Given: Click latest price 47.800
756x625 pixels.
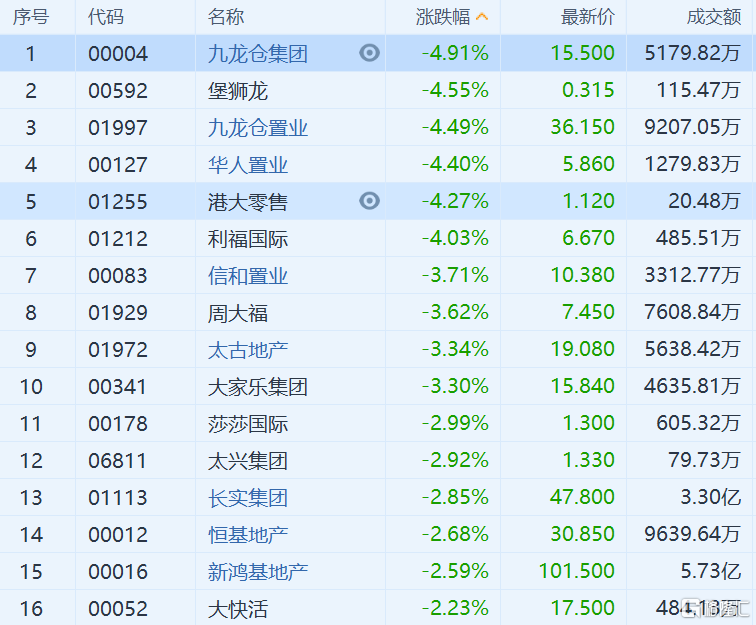Looking at the screenshot, I should coord(582,497).
